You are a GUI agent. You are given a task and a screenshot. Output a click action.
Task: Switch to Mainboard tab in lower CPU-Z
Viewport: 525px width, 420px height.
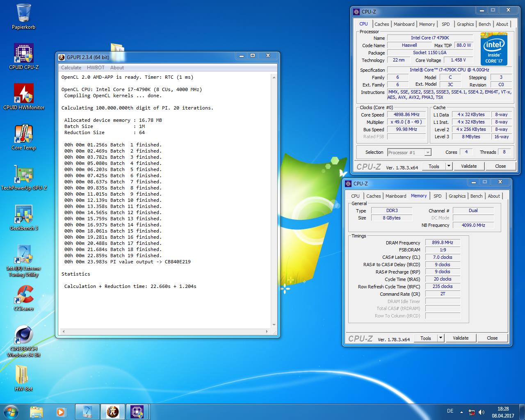[396, 196]
